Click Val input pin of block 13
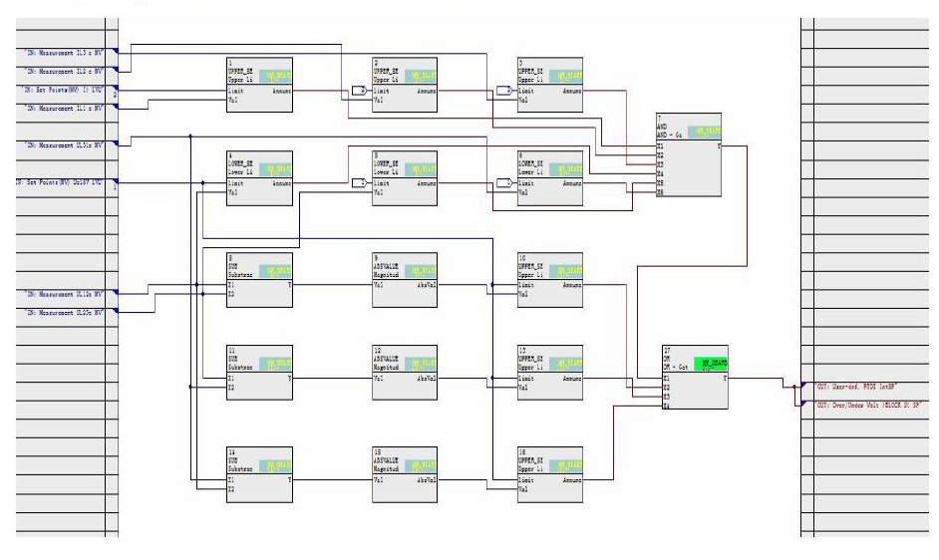This screenshot has width=939, height=560. pos(523,388)
